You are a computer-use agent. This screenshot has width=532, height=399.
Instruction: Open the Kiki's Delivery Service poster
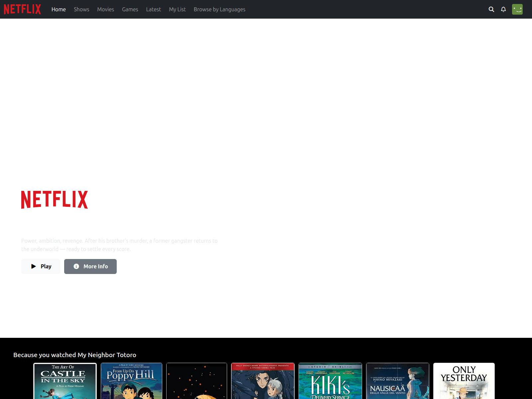pos(330,381)
